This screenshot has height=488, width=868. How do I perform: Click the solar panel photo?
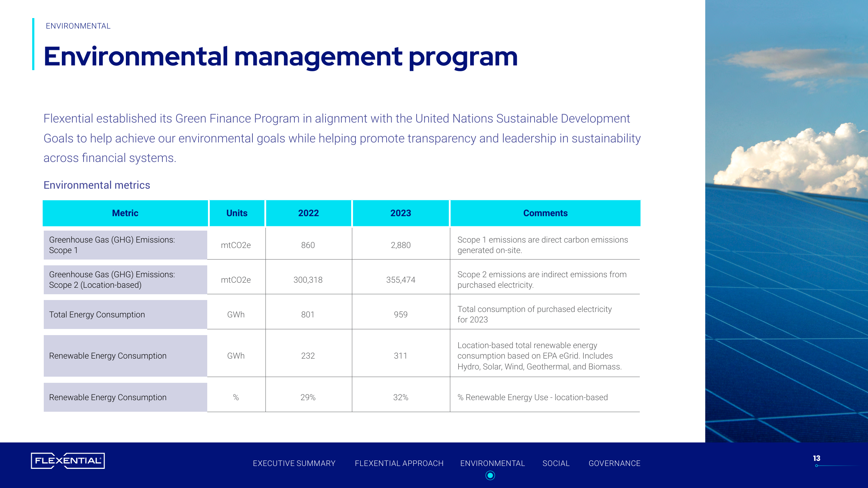[787, 221]
